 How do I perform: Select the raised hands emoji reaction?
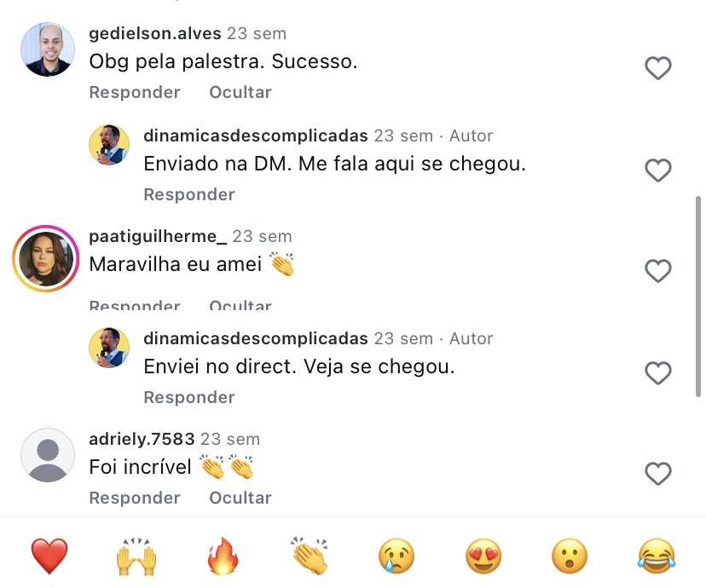(x=136, y=558)
